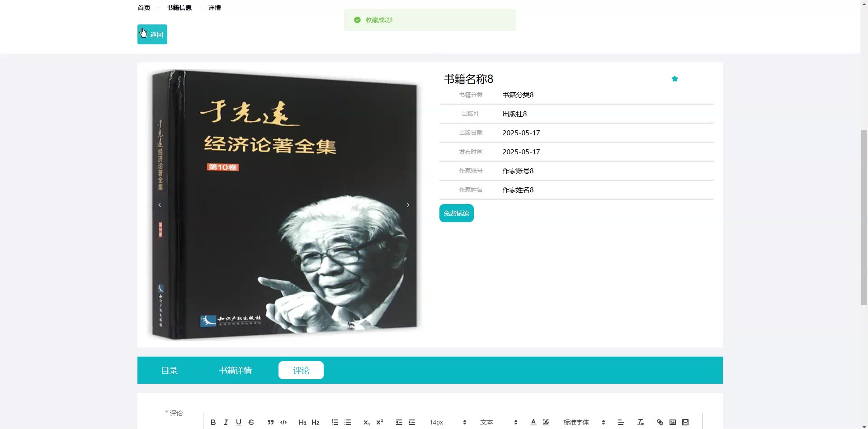Apply bold formatting in comment editor
Image resolution: width=868 pixels, height=429 pixels.
[213, 422]
